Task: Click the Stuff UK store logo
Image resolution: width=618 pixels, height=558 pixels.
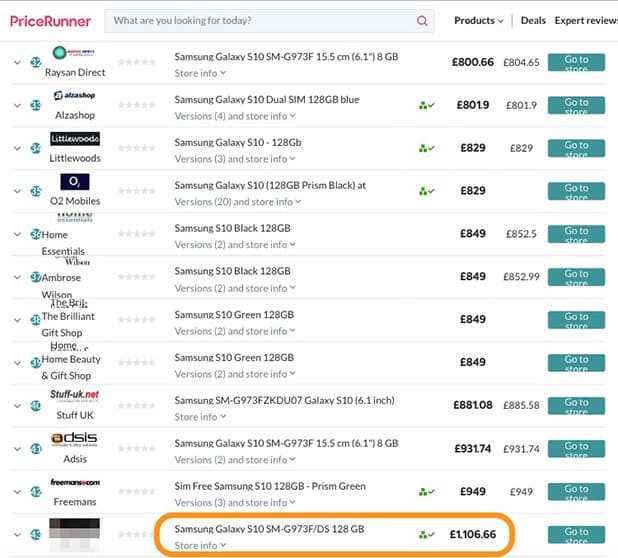Action: tap(75, 395)
